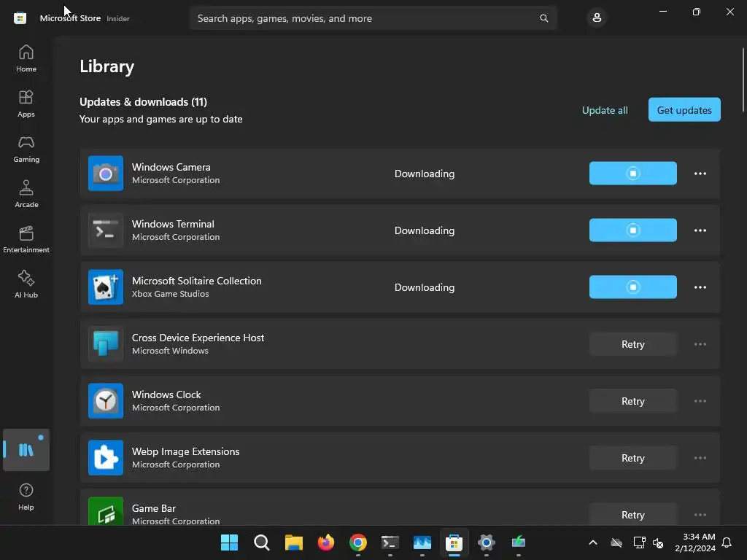
Task: Click the search magnifier icon in search box
Action: point(543,18)
